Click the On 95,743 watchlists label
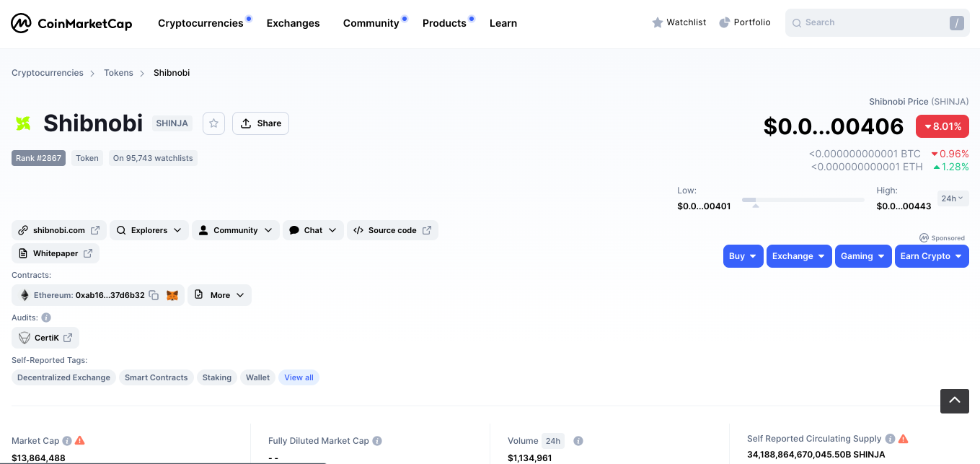The height and width of the screenshot is (464, 980). (153, 158)
